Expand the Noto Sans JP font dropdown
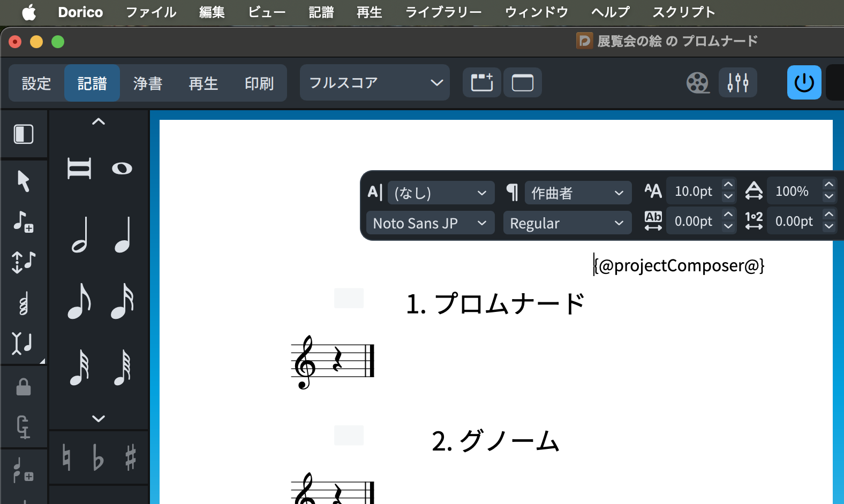This screenshot has width=844, height=504. point(429,223)
